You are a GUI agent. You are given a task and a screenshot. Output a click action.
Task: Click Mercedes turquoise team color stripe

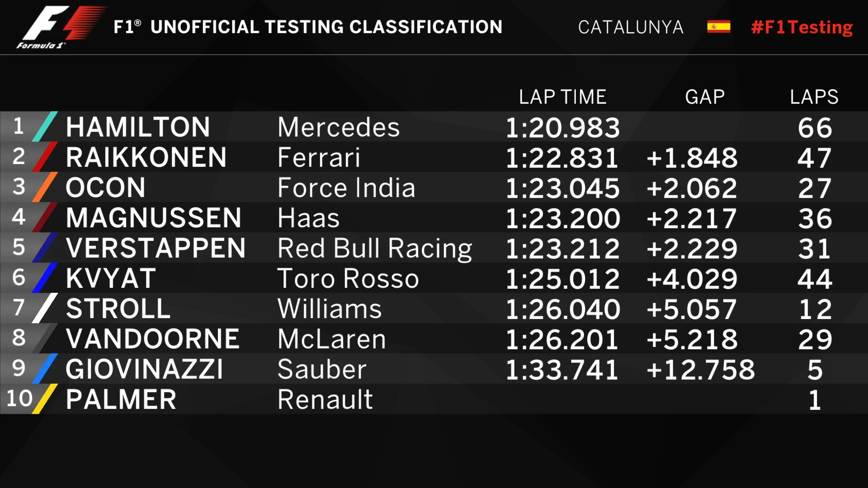pyautogui.click(x=45, y=127)
